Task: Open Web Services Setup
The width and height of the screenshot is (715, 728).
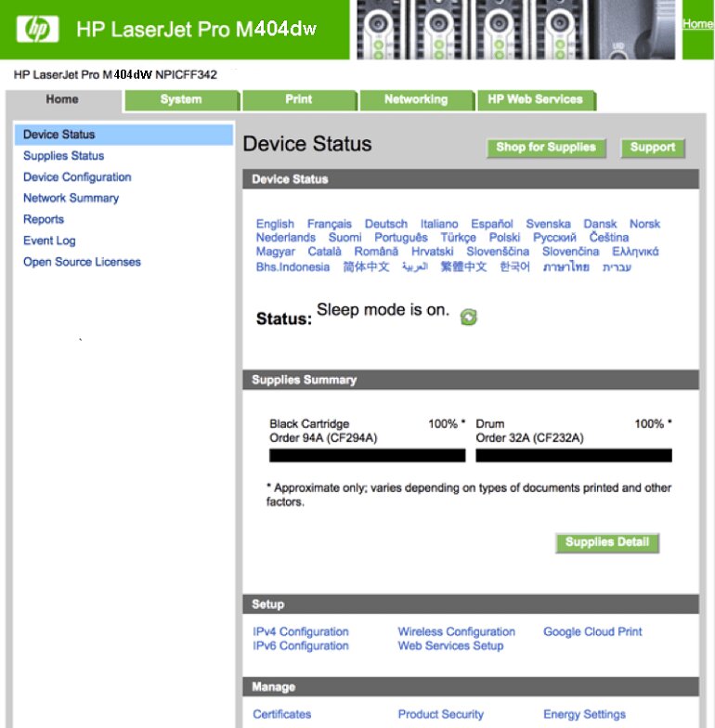Action: 450,646
